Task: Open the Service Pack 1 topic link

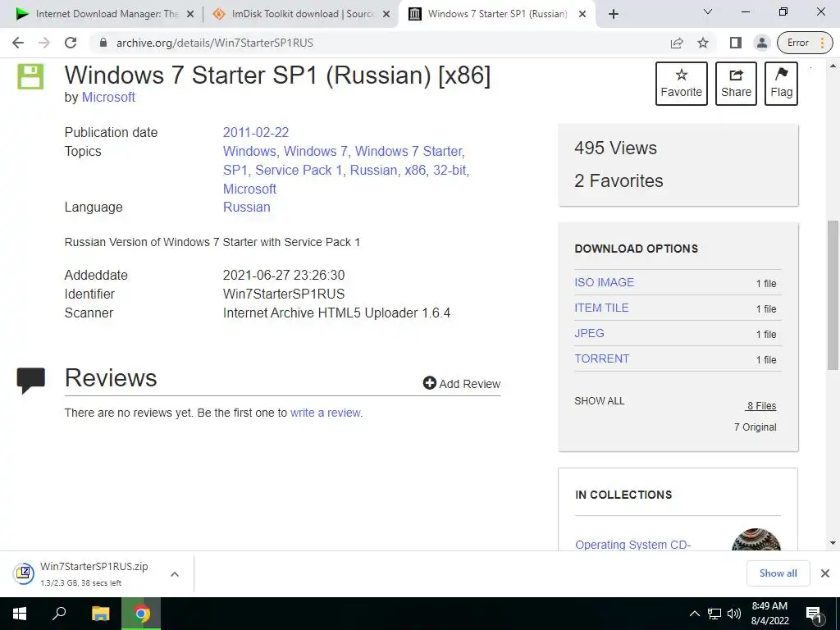Action: [x=299, y=170]
